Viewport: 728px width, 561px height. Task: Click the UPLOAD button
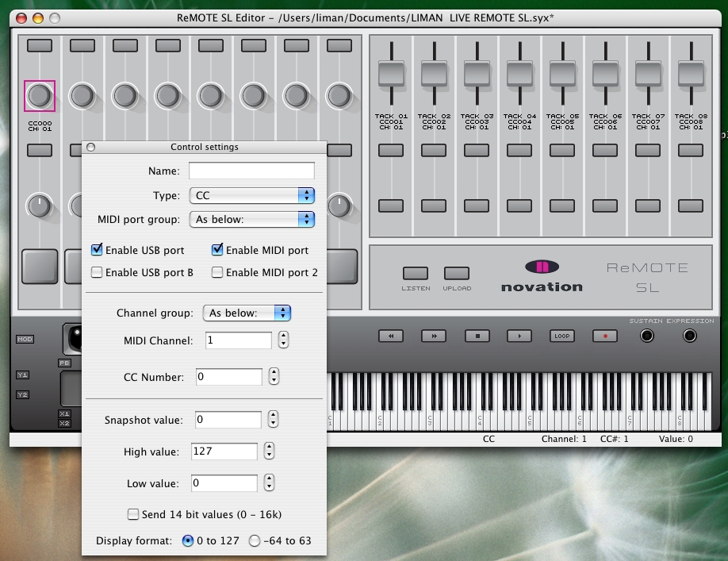(x=457, y=273)
